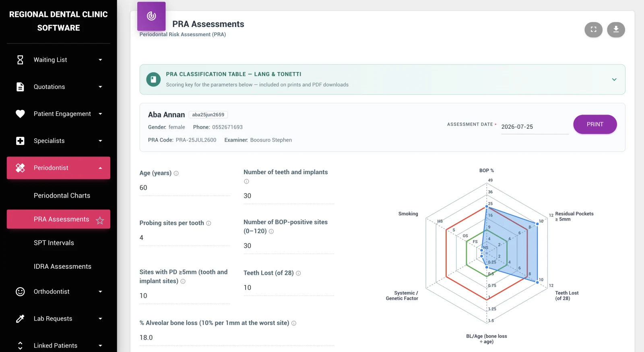Viewport: 644px width, 352px height.
Task: Click the purple PRA Assessments header icon
Action: (151, 16)
